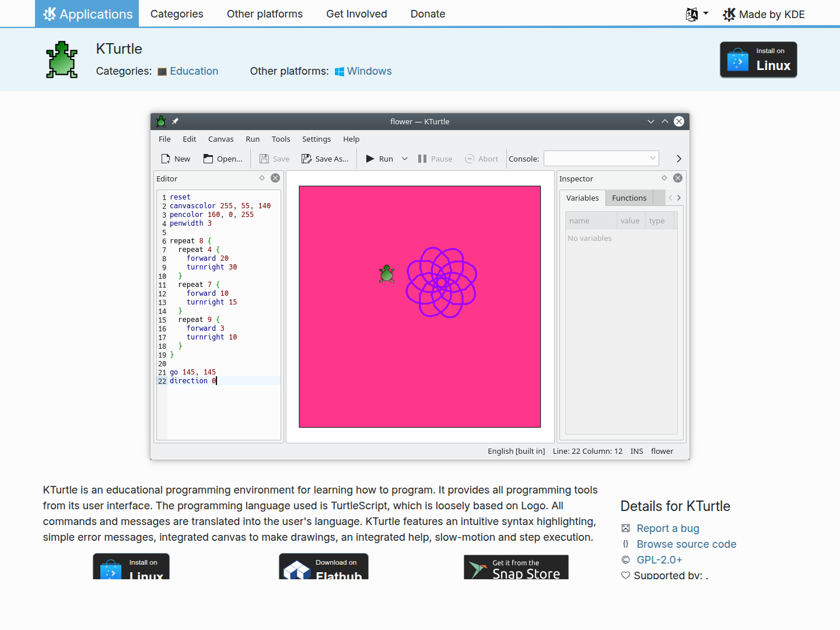Viewport: 840px width, 630px height.
Task: Expand the toolbar overflow chevron
Action: click(679, 159)
